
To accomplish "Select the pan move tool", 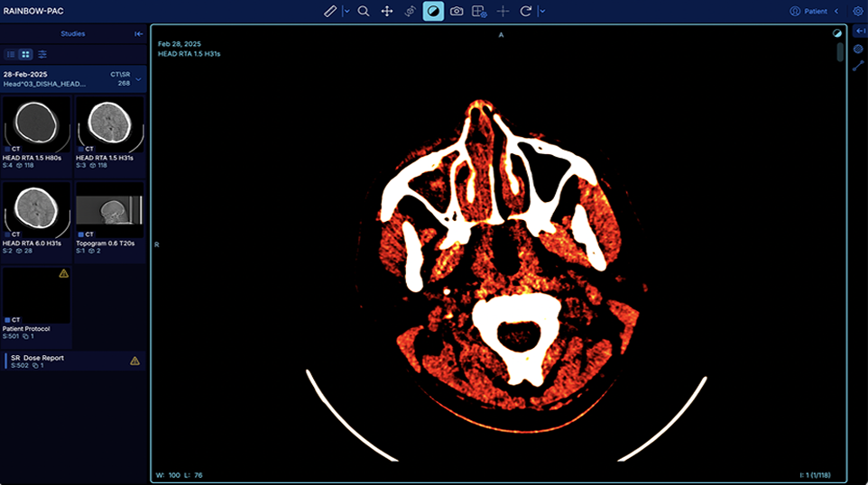I will (387, 12).
